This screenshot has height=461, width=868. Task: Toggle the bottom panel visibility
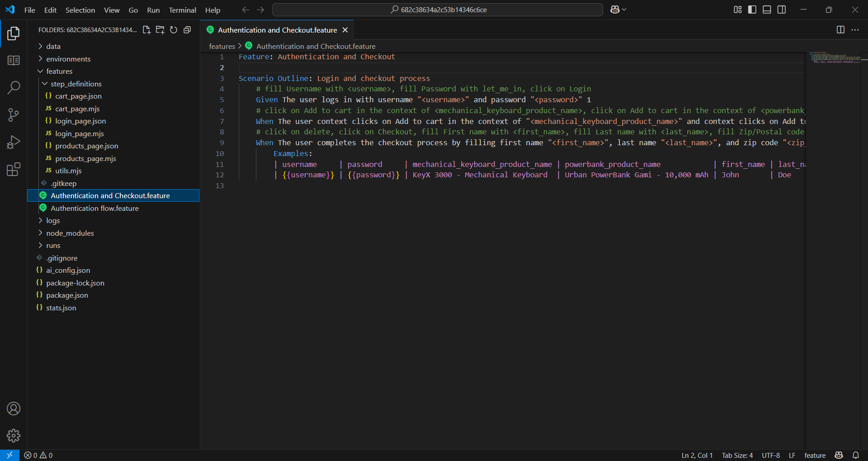tap(767, 10)
